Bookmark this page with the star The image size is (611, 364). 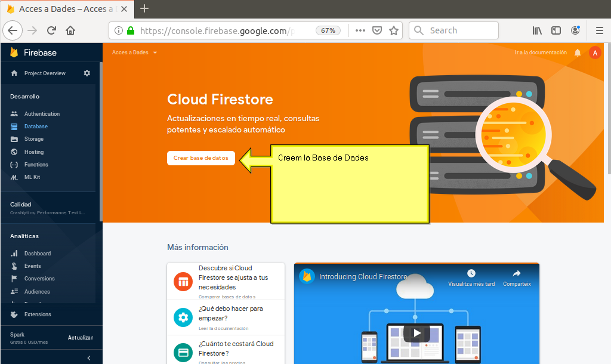point(394,30)
